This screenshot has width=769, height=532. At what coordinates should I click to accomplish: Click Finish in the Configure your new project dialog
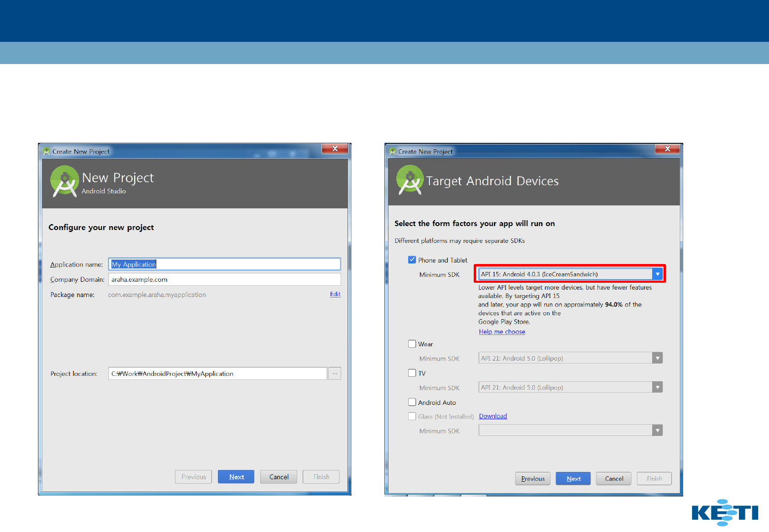click(321, 477)
